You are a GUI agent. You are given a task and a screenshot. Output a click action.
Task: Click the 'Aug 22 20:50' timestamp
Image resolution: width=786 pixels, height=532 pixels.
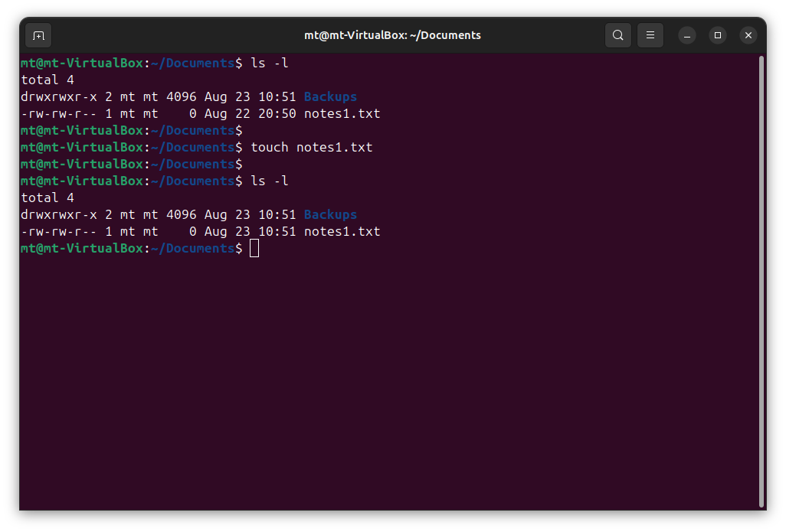click(x=250, y=113)
